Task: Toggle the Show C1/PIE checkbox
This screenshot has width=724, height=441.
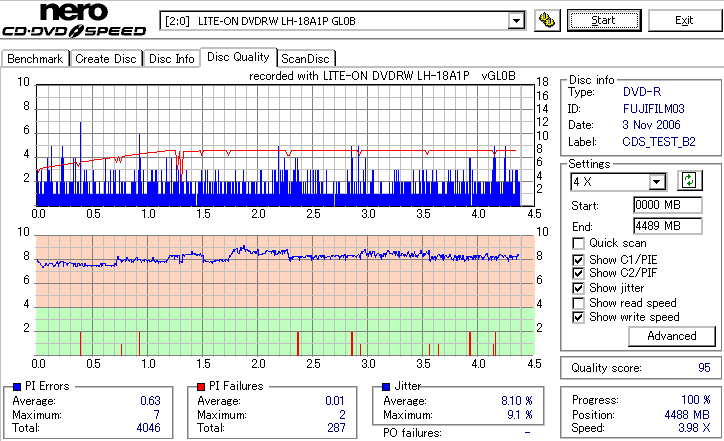Action: pyautogui.click(x=578, y=260)
